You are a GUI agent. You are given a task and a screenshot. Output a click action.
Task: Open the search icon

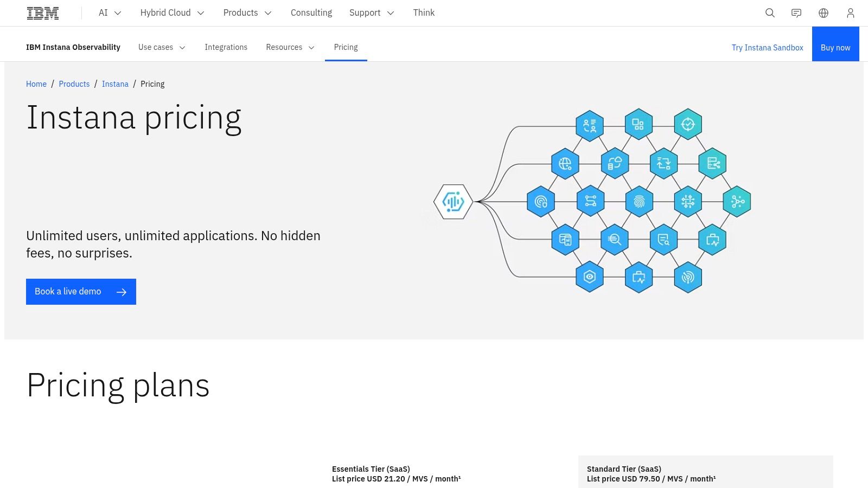pos(770,12)
